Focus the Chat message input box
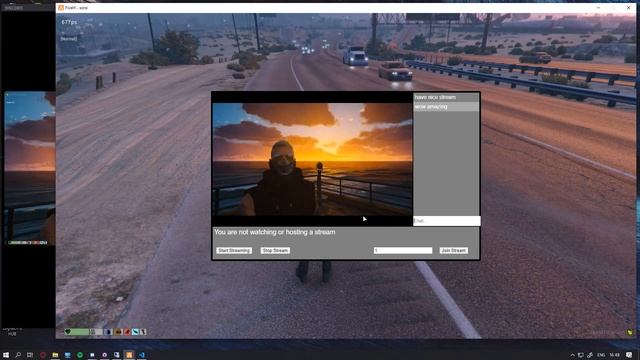640x360 pixels. point(447,221)
